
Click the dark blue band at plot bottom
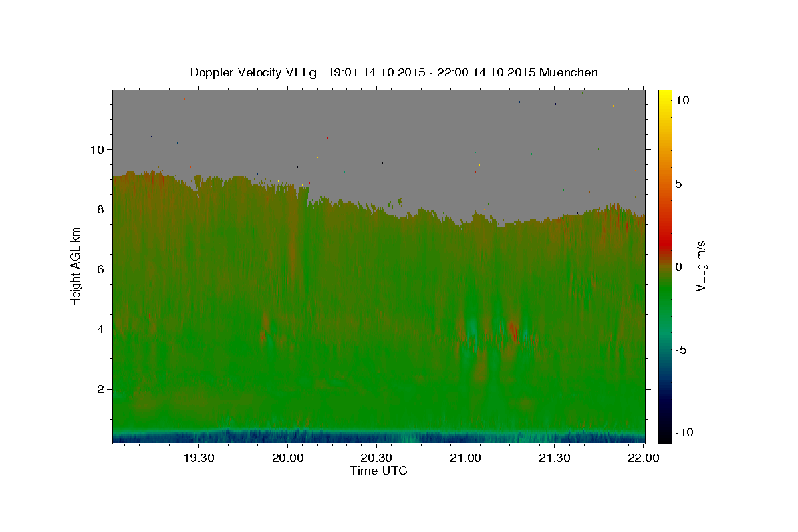tap(378, 438)
